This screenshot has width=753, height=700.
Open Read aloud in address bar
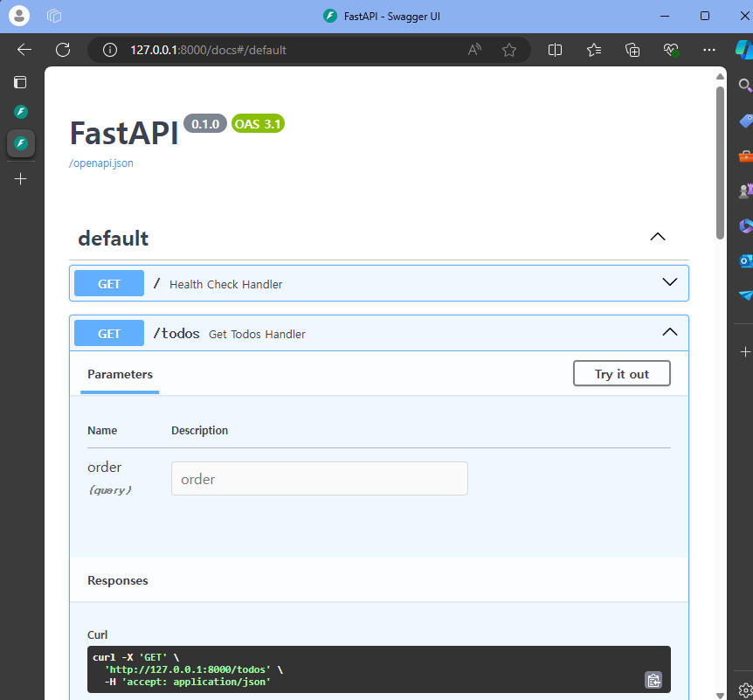tap(474, 50)
